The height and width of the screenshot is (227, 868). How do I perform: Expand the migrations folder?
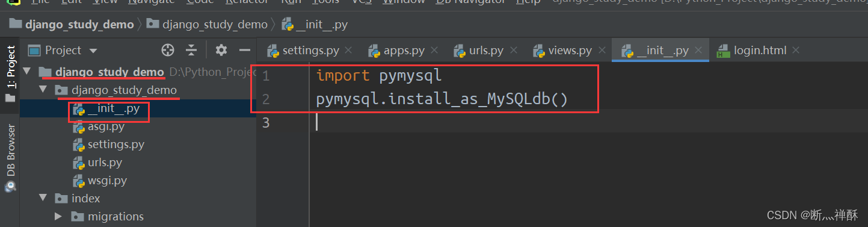pyautogui.click(x=58, y=216)
